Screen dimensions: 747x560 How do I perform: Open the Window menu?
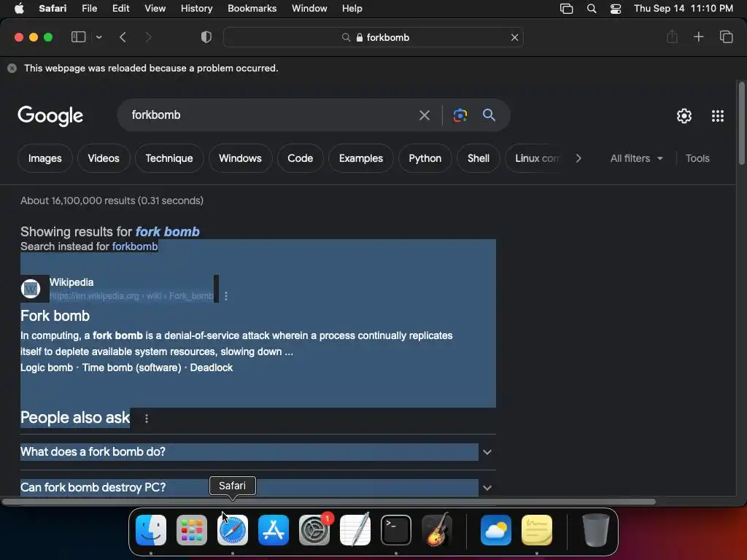point(309,8)
